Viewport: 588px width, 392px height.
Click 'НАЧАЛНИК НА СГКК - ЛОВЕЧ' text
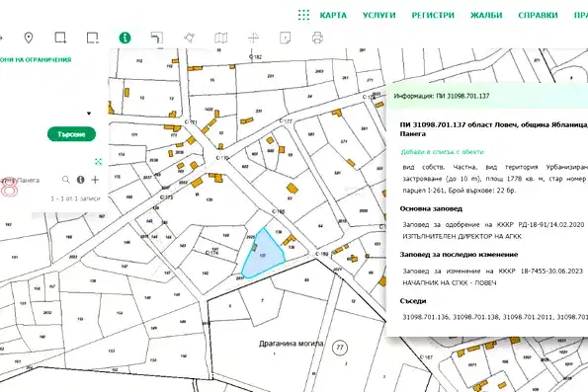click(450, 283)
